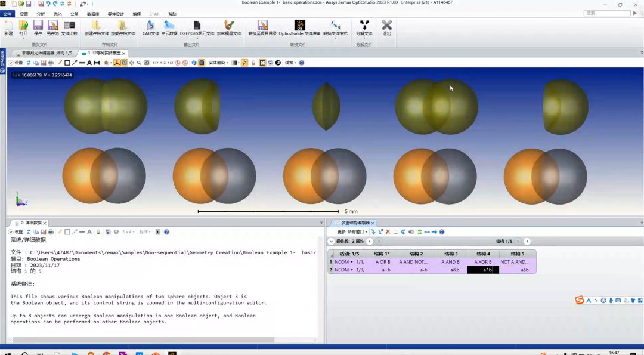Toggle the highlighted calculator icon in model toolbar
The height and width of the screenshot is (355, 644).
pyautogui.click(x=202, y=63)
